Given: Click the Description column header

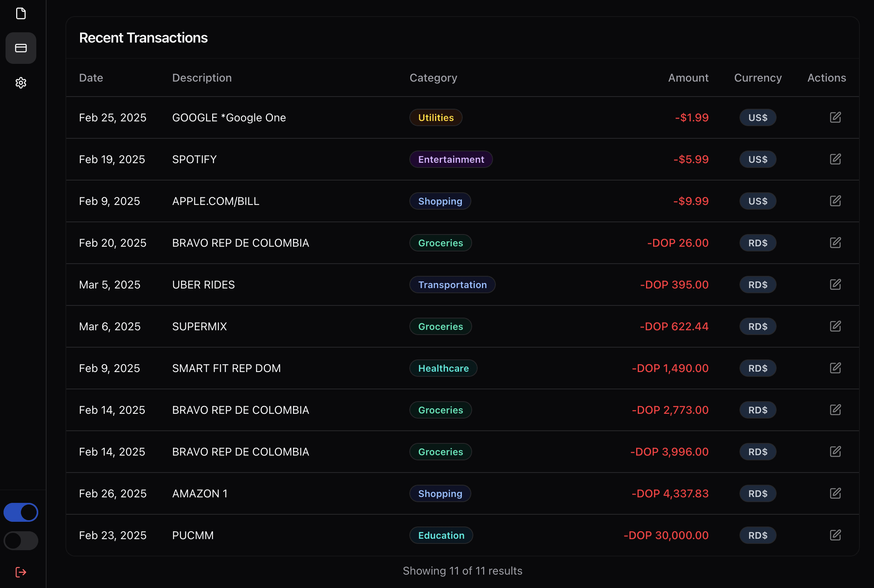Looking at the screenshot, I should pos(202,78).
